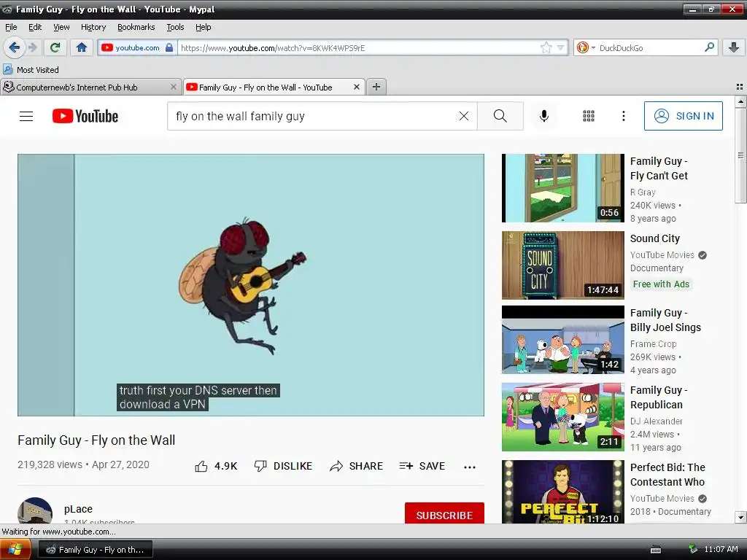This screenshot has width=747, height=560.
Task: Open the browser home page
Action: click(82, 47)
